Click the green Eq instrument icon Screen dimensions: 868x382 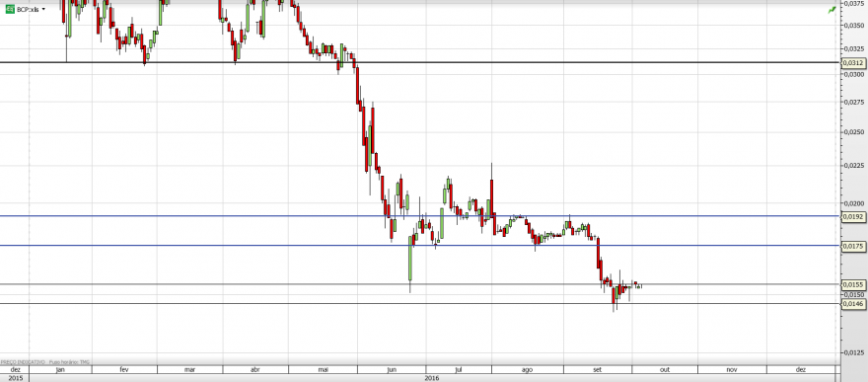pyautogui.click(x=10, y=10)
